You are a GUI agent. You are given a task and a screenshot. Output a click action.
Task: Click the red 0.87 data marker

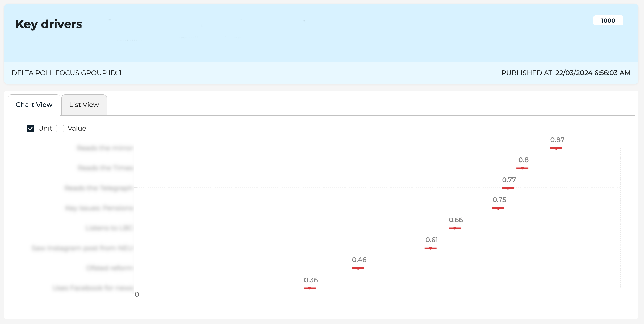[556, 148]
